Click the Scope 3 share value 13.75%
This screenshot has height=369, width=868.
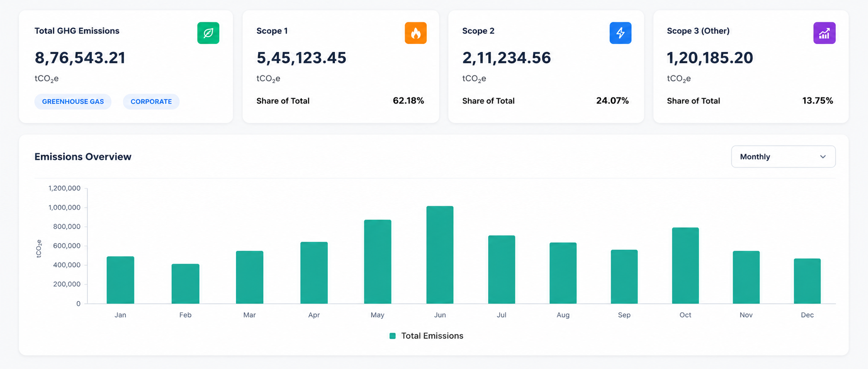tap(817, 101)
